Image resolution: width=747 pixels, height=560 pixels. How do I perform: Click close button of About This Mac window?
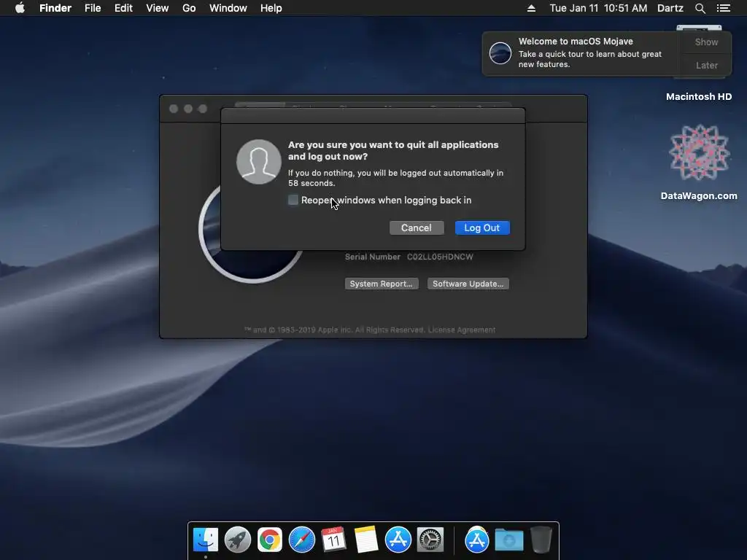174,109
